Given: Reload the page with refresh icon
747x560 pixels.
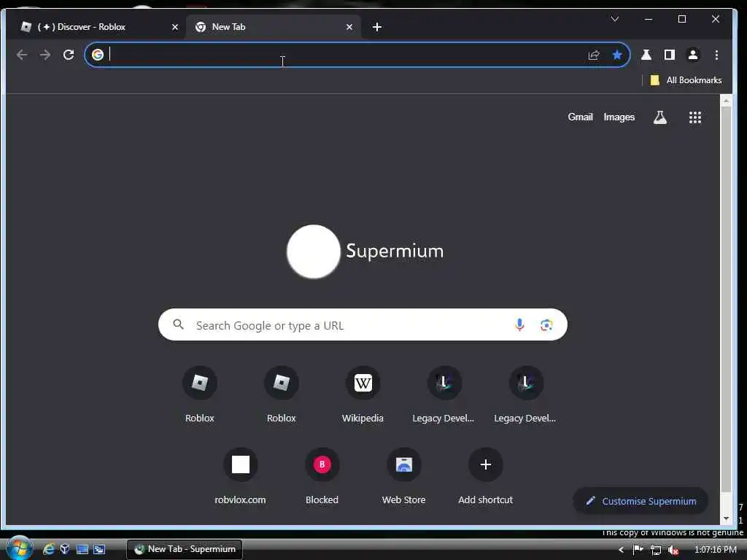Looking at the screenshot, I should point(69,55).
